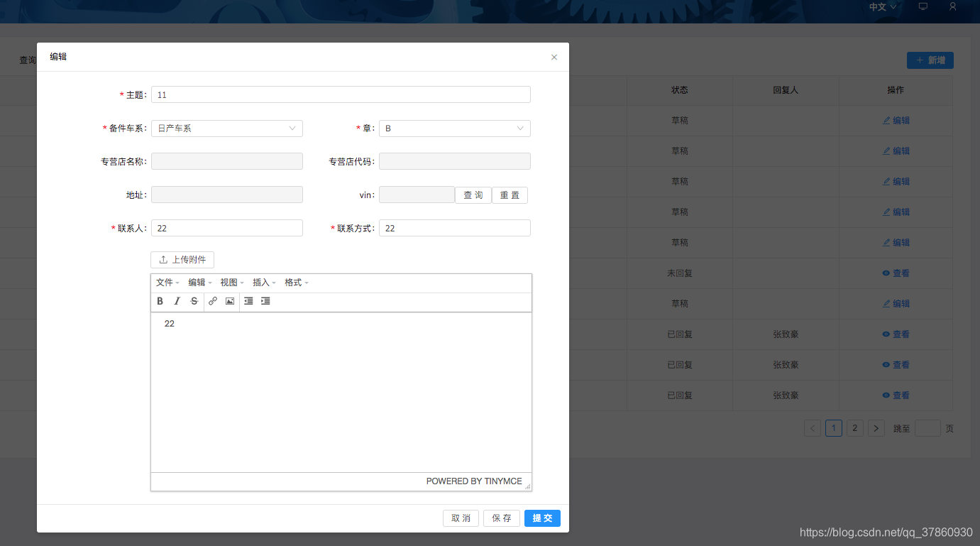Click the 专营店名称 field
Image resolution: width=980 pixels, height=546 pixels.
tap(227, 161)
